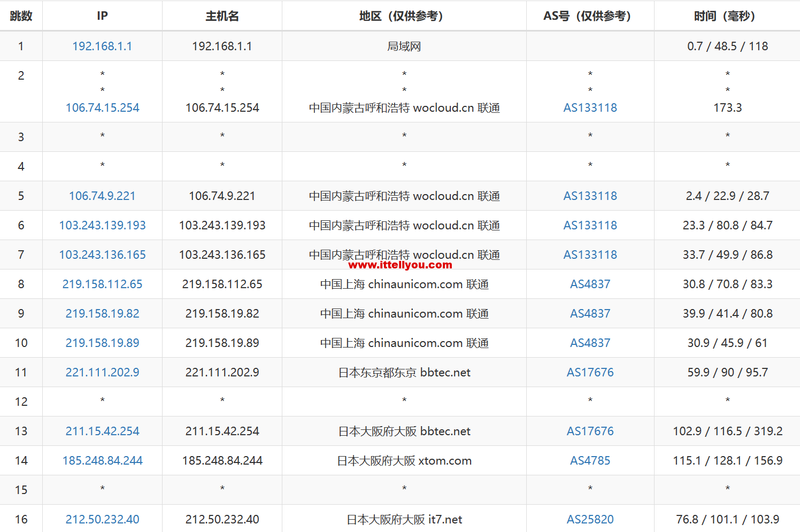The width and height of the screenshot is (800, 532).
Task: Select the 日本东京都东京 bbtec.net region cell
Action: pos(404,373)
